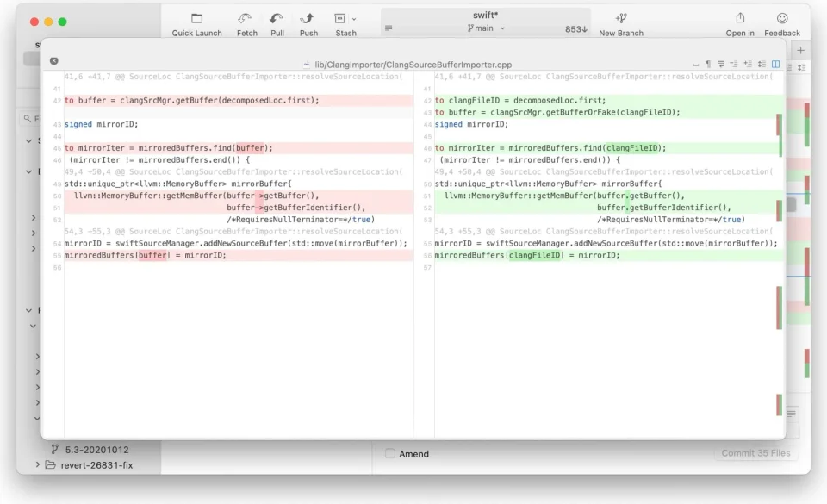Decrease diff context lines icon
827x504 pixels.
(734, 65)
